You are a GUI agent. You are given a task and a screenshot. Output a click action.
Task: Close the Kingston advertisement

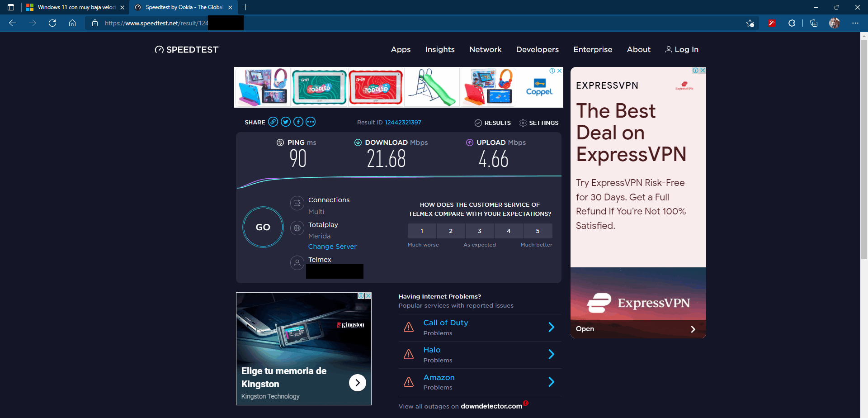point(368,296)
